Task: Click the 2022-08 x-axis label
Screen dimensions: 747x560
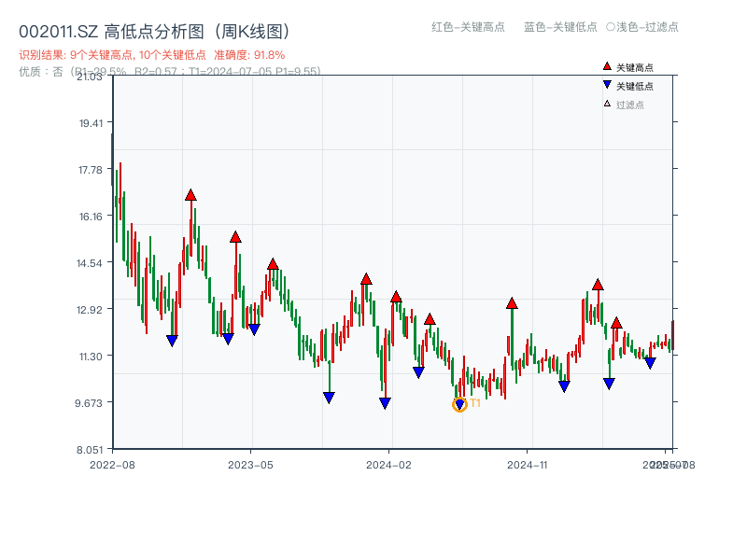Action: click(112, 465)
